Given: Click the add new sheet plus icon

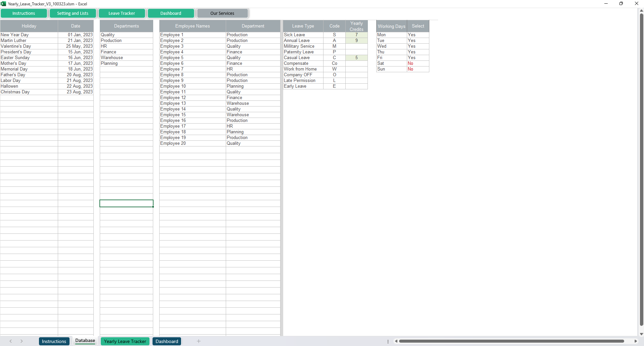Looking at the screenshot, I should tap(199, 341).
